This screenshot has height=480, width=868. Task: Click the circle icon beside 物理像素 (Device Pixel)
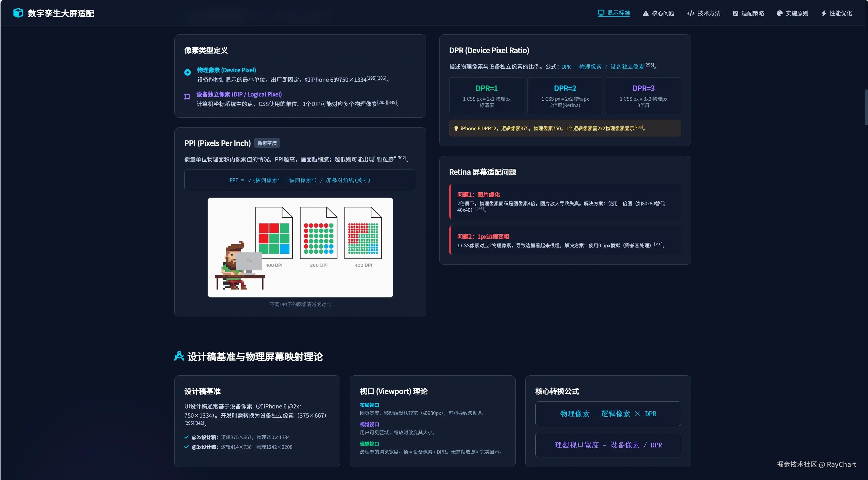click(x=187, y=72)
